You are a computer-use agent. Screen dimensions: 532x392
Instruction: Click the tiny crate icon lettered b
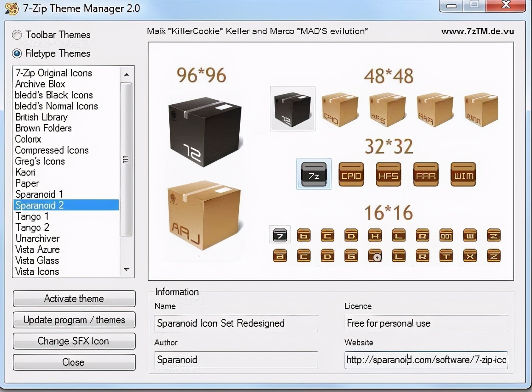(304, 235)
